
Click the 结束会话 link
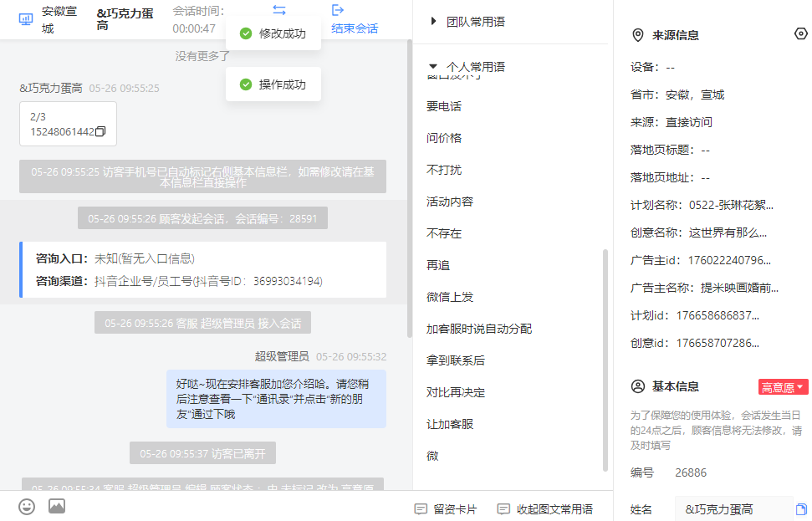pos(355,28)
